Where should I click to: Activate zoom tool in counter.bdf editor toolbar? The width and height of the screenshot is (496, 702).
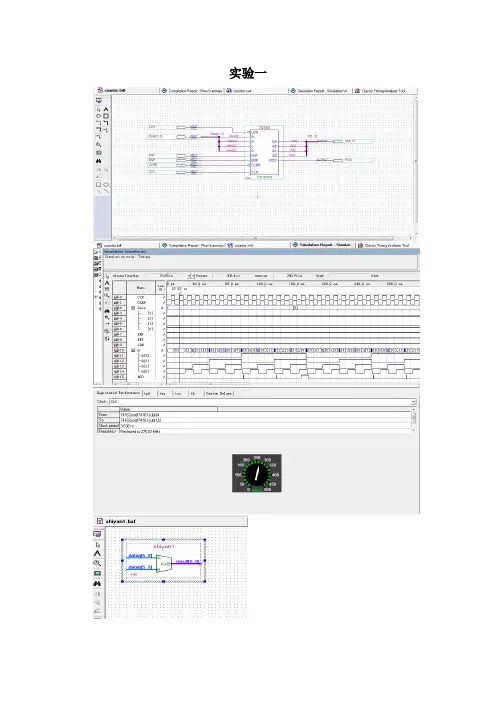98,145
